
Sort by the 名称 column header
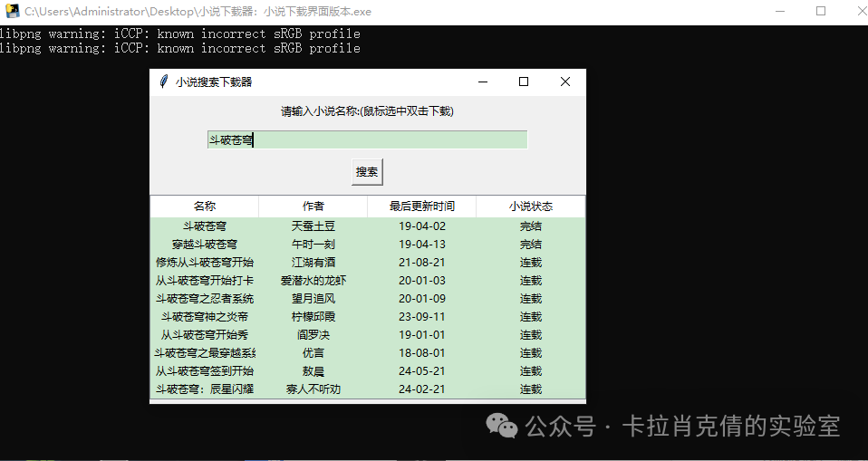(204, 206)
